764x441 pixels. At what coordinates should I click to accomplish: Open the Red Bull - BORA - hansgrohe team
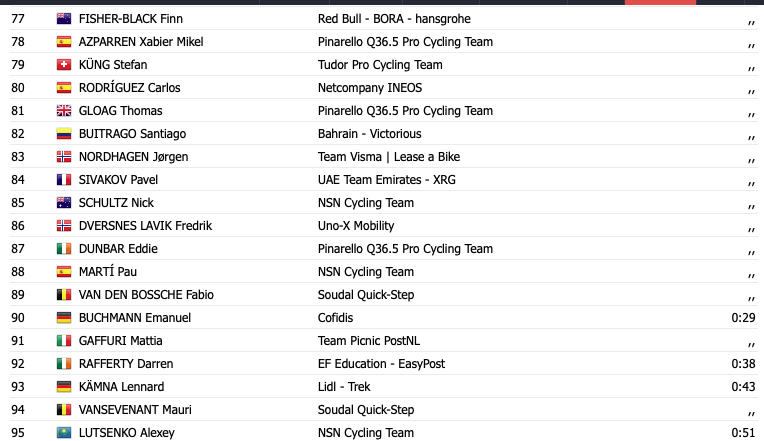[394, 19]
